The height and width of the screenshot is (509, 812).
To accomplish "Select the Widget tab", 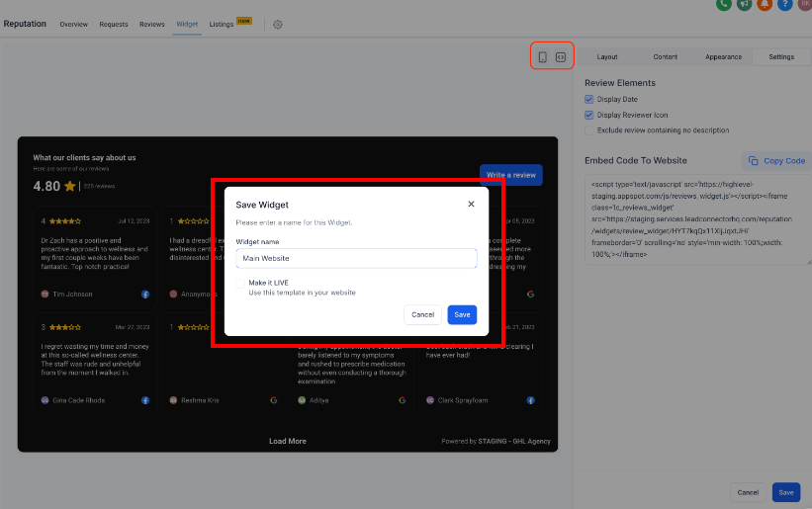I will click(187, 25).
